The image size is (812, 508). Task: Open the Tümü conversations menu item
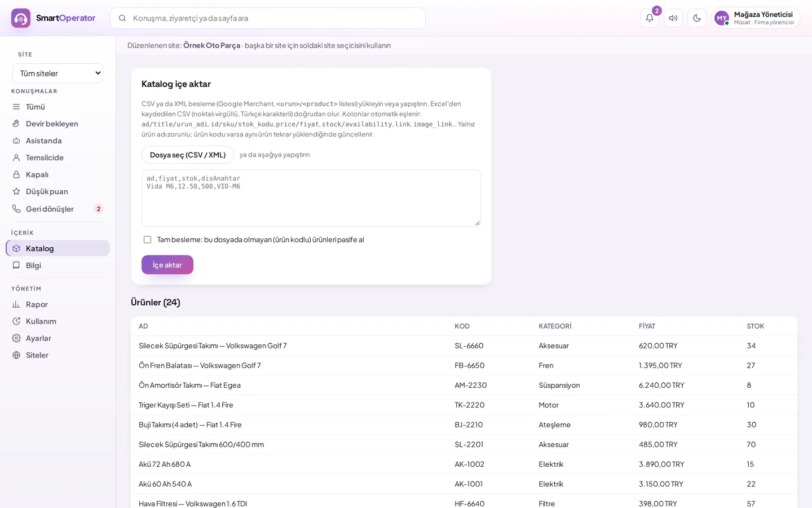coord(58,107)
